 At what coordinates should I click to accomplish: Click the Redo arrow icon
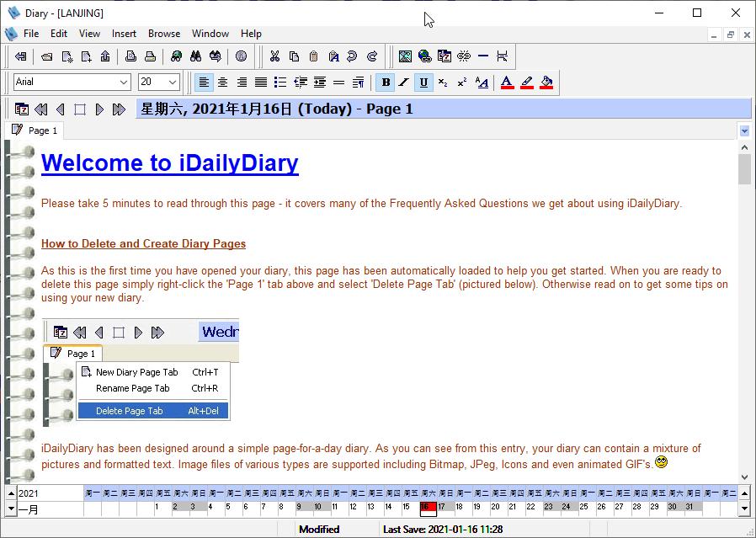372,56
